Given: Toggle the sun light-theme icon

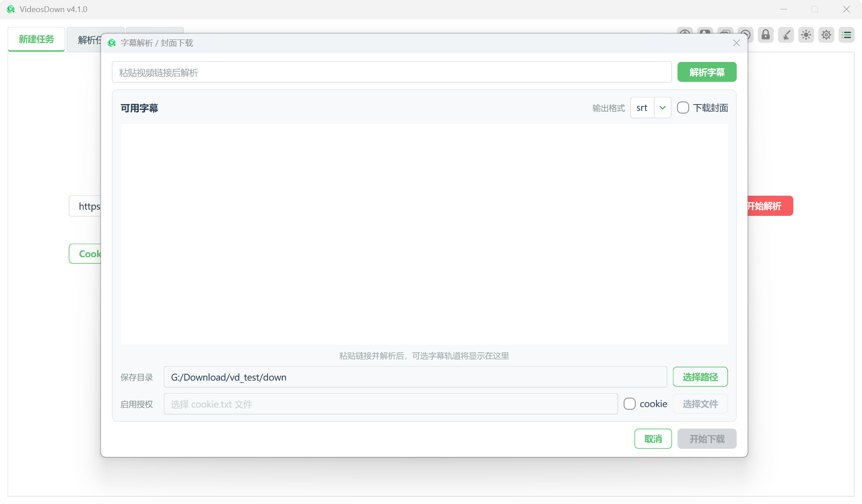Looking at the screenshot, I should click(806, 35).
